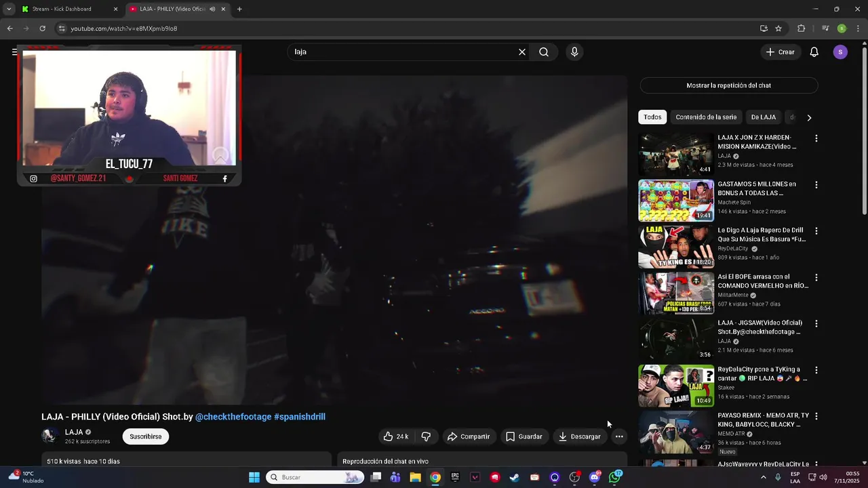Open Discord from the taskbar

pos(595,477)
